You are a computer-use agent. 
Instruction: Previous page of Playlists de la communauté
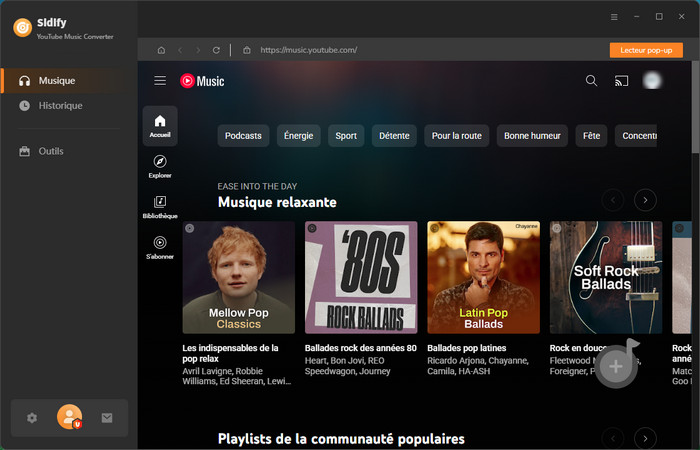[613, 438]
